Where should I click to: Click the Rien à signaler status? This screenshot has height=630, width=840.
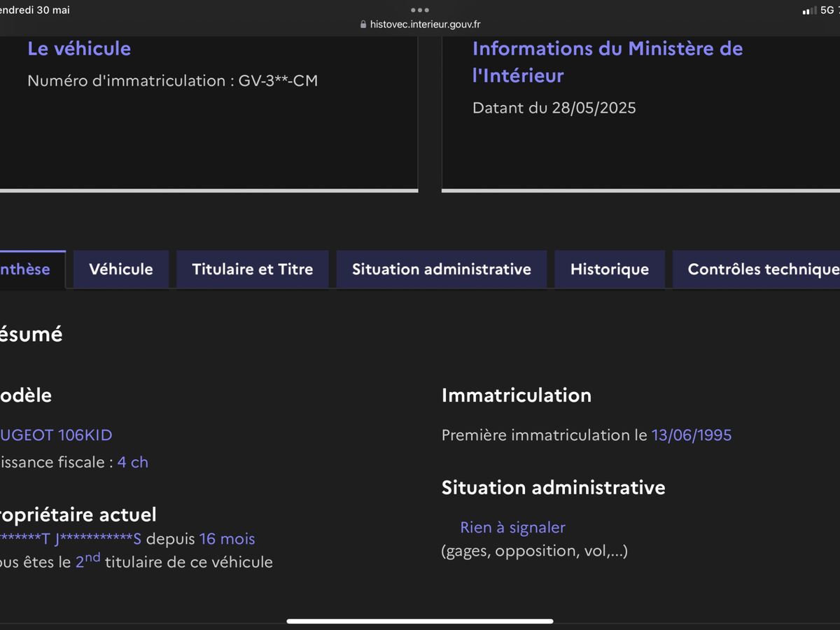512,527
